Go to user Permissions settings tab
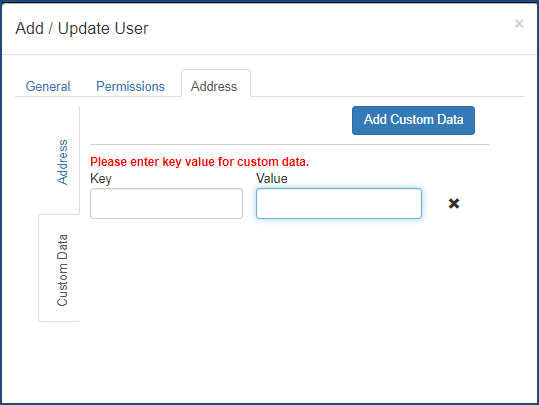 click(130, 86)
